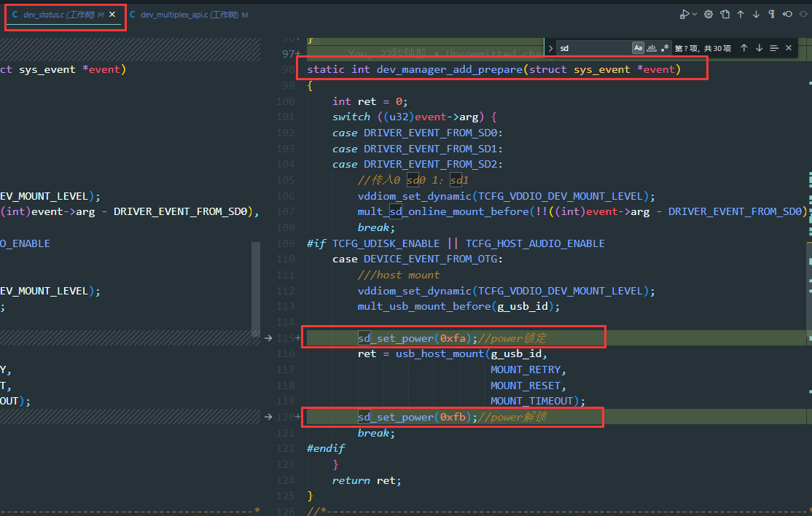The width and height of the screenshot is (812, 516).
Task: Click the "第？项, 共 30 项" match count text
Action: [x=703, y=48]
